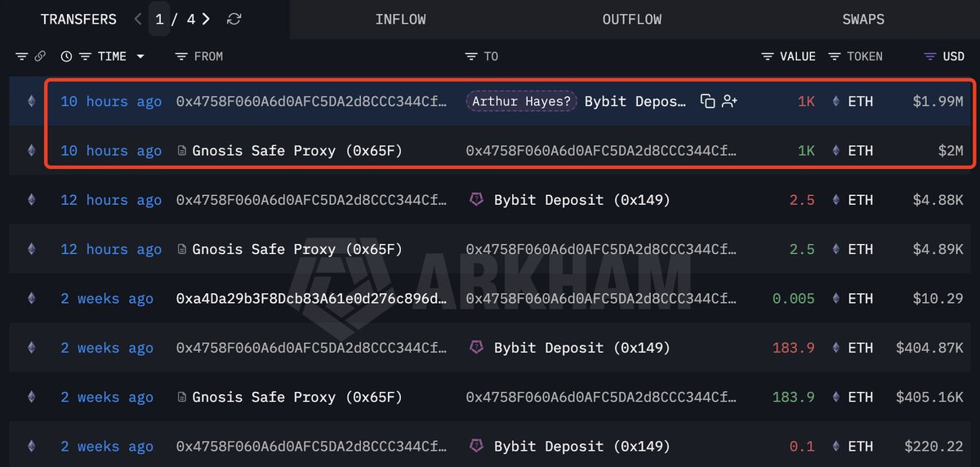Open the TOKEN column filter

834,56
